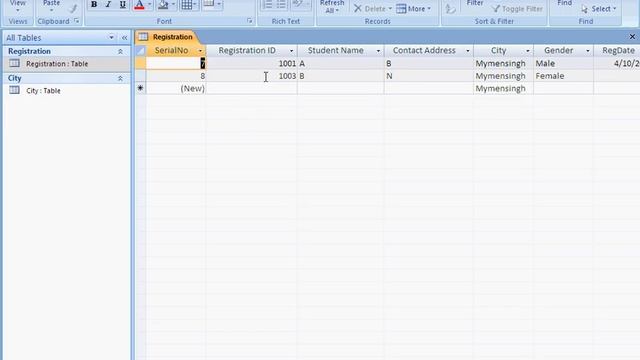This screenshot has width=640, height=360.
Task: Select the row selector for record 7
Action: pyautogui.click(x=140, y=63)
